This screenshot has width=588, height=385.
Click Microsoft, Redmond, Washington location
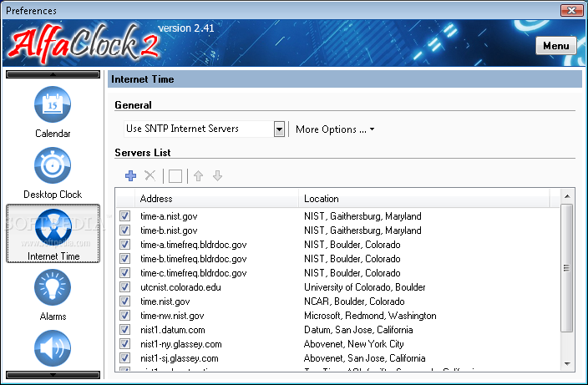pos(370,316)
